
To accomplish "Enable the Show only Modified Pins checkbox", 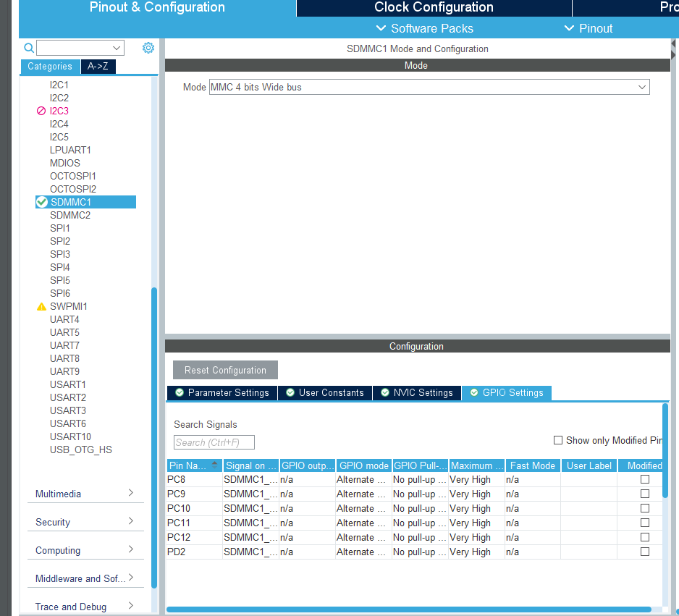I will [x=558, y=440].
